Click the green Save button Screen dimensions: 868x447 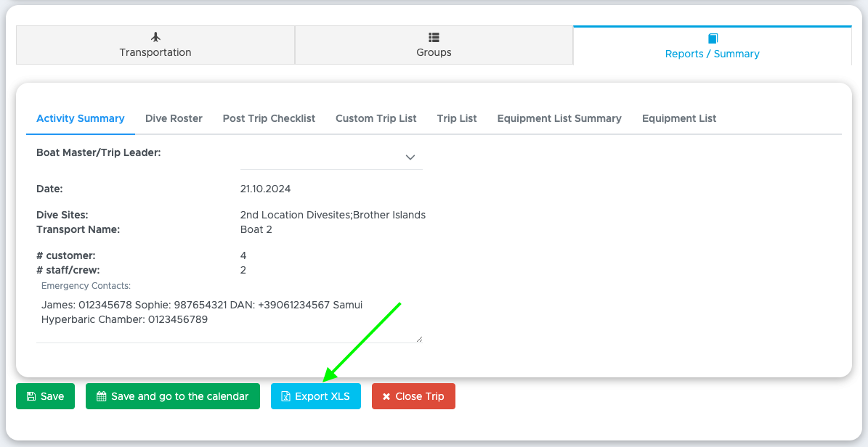45,396
